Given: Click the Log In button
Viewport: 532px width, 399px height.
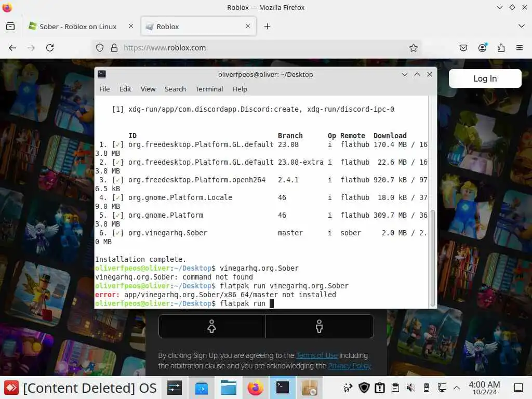Looking at the screenshot, I should click(x=485, y=79).
